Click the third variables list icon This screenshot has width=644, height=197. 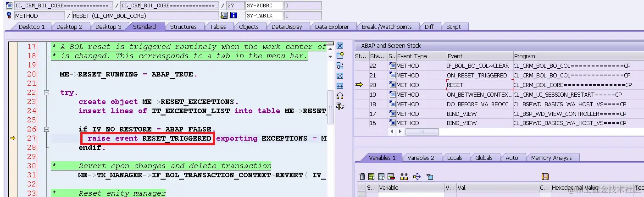381,176
